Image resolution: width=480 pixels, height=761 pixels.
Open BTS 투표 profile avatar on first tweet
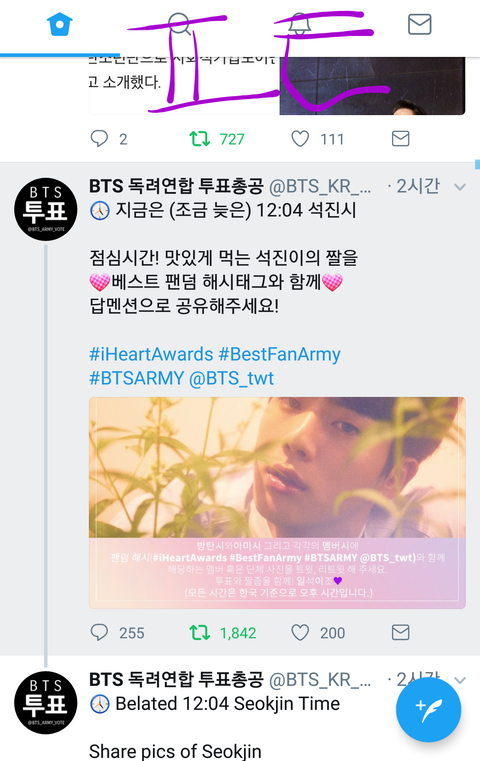click(46, 209)
